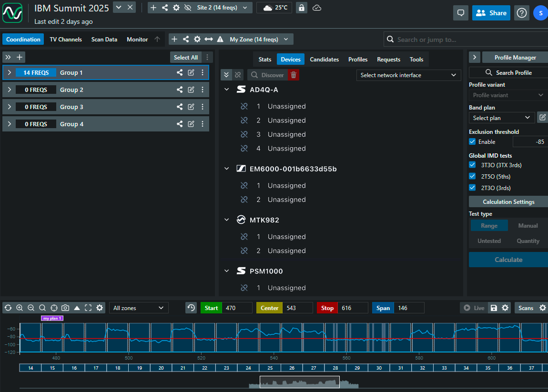Image resolution: width=548 pixels, height=392 pixels.
Task: Click the link icon for EM6000 channel 2
Action: pos(244,200)
